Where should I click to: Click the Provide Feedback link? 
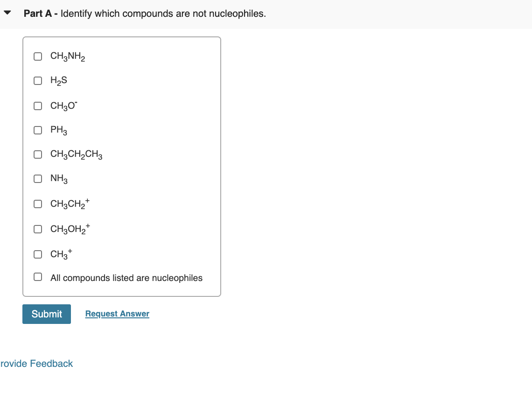coord(36,364)
